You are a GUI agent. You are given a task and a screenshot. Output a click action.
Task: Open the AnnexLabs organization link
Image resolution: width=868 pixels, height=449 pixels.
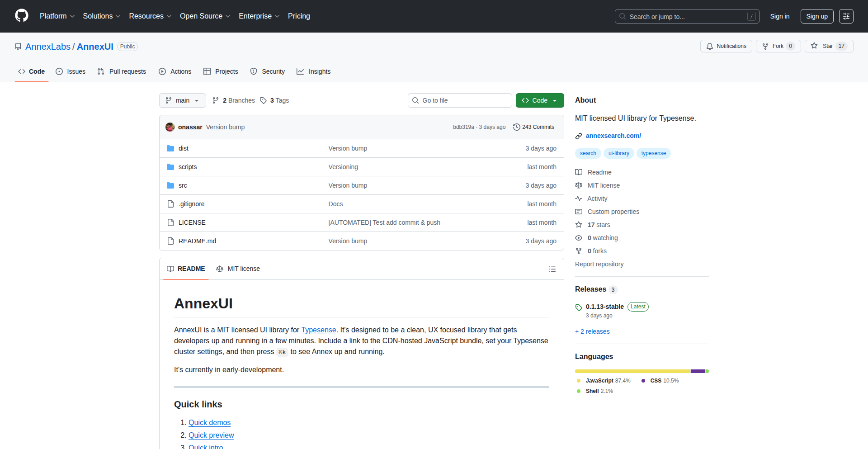pyautogui.click(x=48, y=47)
